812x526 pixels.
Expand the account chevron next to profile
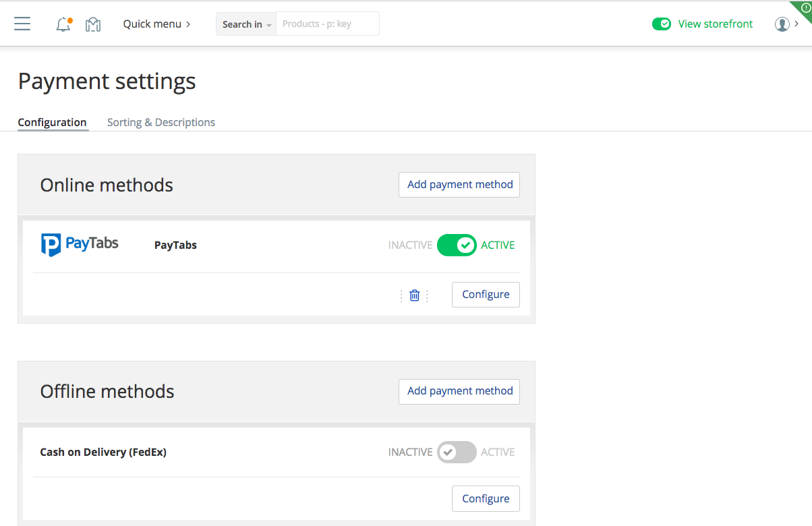[796, 24]
